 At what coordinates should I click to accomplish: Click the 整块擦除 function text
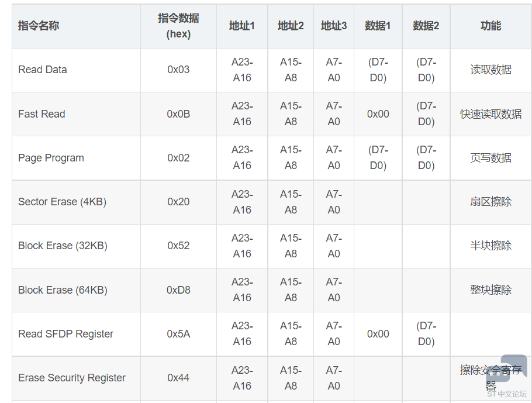coord(490,290)
